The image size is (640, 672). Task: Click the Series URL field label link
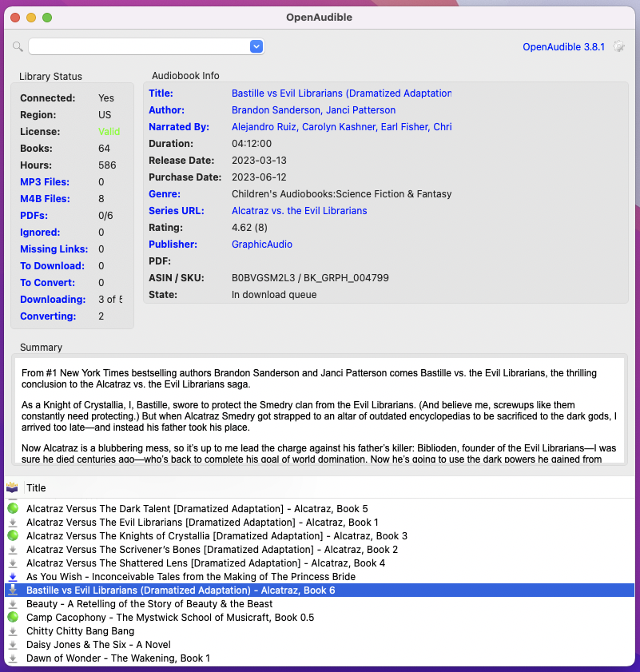click(177, 210)
